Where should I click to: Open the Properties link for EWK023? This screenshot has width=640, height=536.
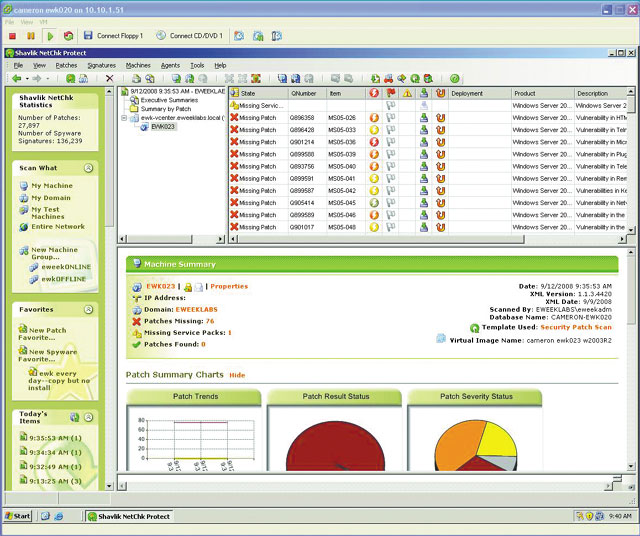[229, 287]
